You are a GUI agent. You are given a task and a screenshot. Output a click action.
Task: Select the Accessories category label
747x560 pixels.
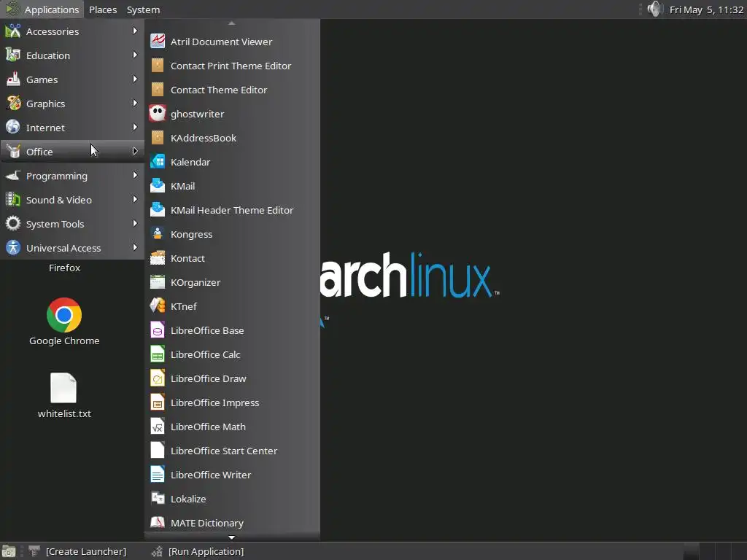(53, 31)
